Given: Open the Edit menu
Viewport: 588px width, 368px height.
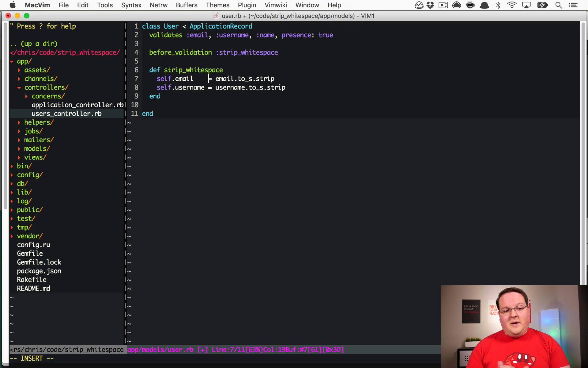Looking at the screenshot, I should 83,5.
